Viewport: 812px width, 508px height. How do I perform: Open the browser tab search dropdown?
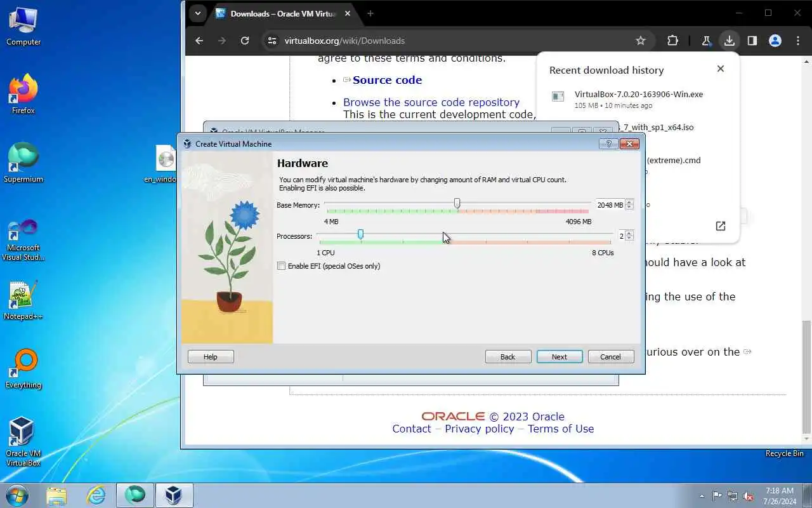197,13
